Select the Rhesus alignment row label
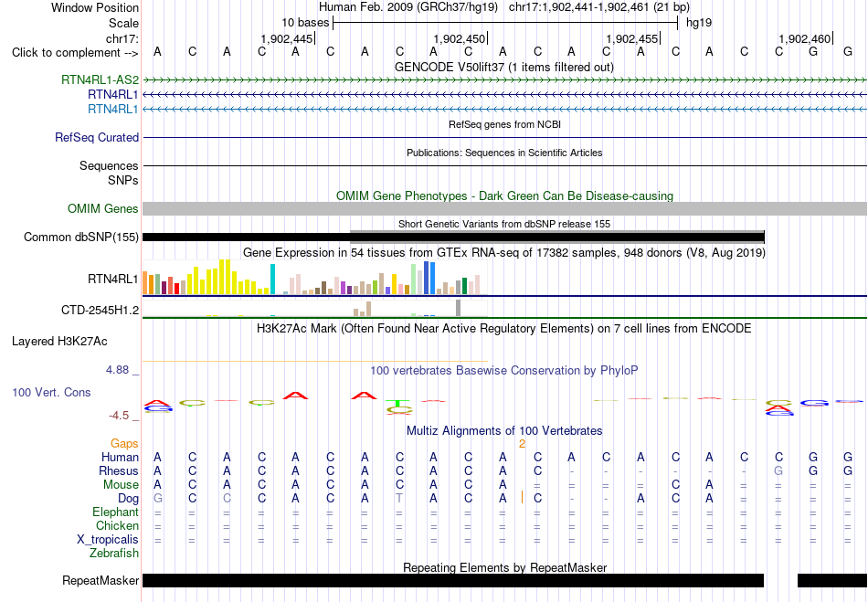This screenshot has width=868, height=602. coord(119,470)
